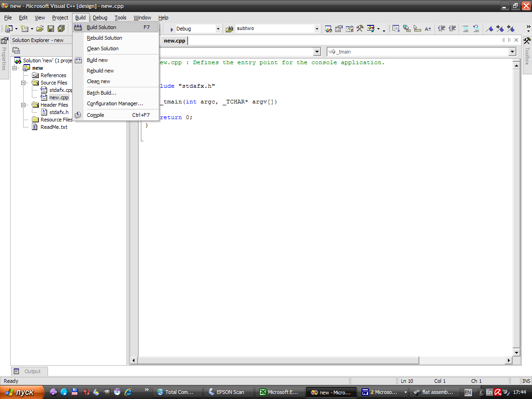This screenshot has width=532, height=399.
Task: Click the Save All toolbar icon
Action: (61, 29)
